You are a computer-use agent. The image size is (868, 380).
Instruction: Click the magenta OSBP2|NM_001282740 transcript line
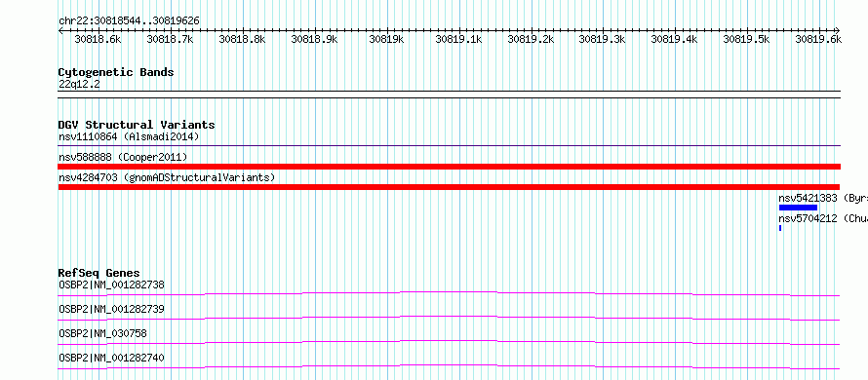[x=449, y=366]
